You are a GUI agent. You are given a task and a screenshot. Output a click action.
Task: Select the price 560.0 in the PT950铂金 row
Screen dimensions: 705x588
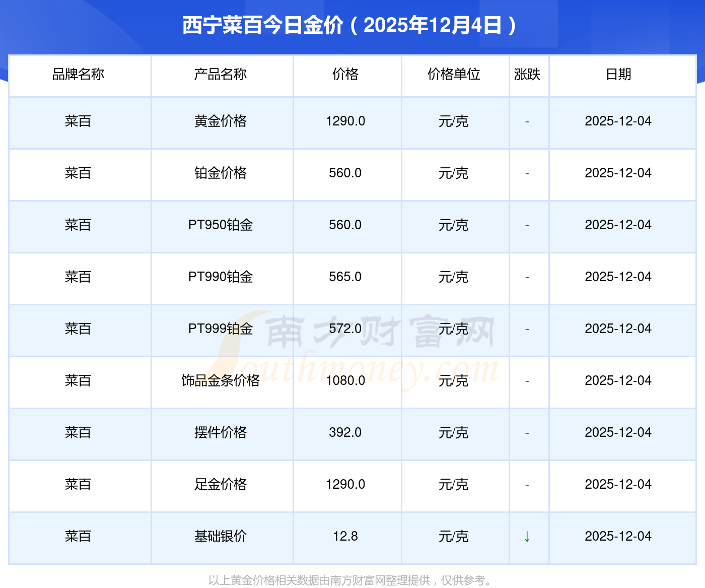click(345, 225)
